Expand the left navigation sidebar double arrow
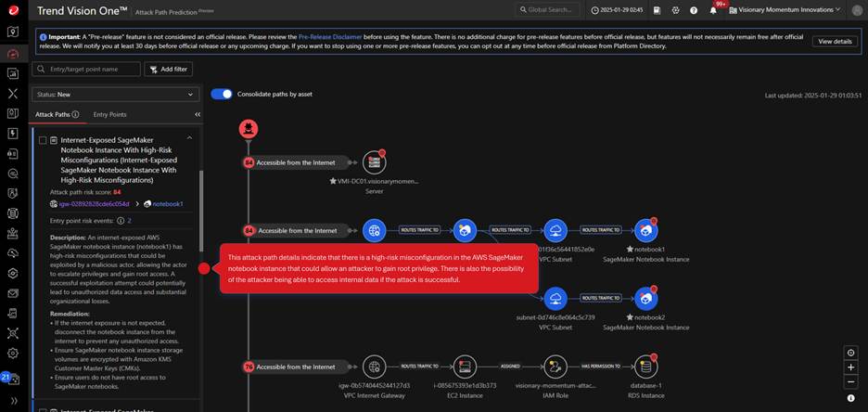 coord(13,400)
